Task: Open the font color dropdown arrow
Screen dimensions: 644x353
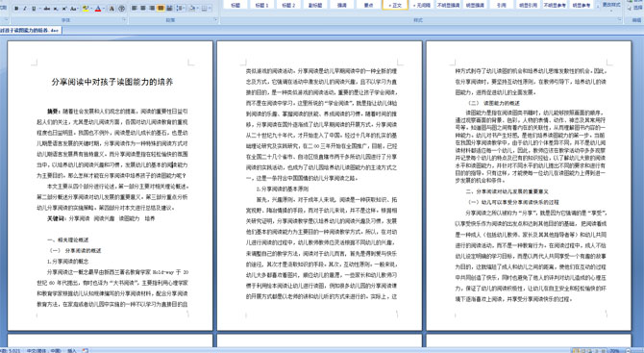Action: point(104,9)
